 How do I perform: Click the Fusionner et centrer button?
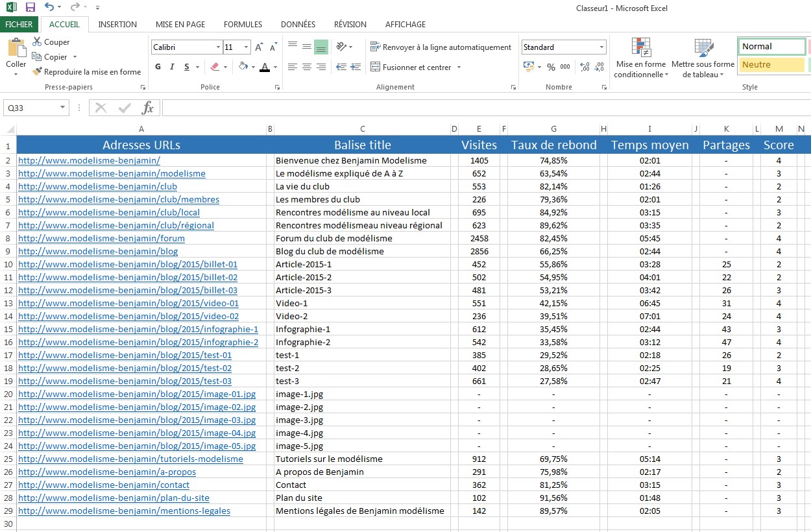click(x=411, y=67)
